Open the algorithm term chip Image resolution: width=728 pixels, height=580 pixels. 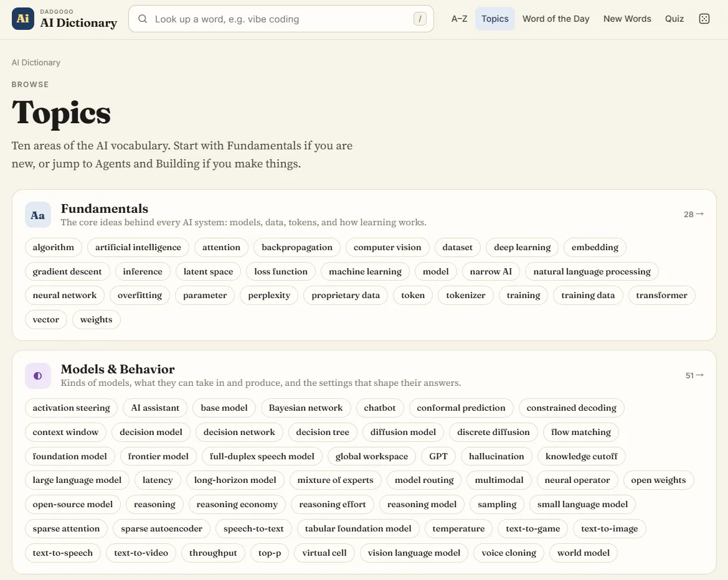point(54,247)
